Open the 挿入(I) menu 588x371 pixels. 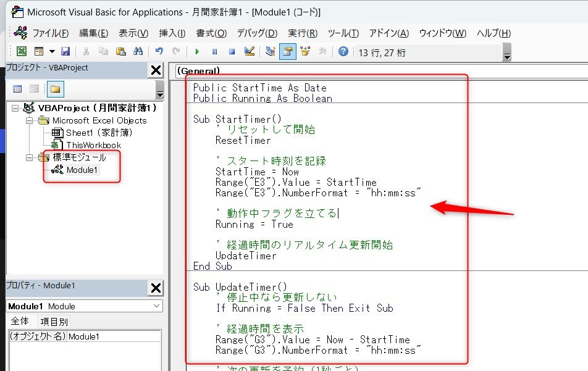coord(172,33)
